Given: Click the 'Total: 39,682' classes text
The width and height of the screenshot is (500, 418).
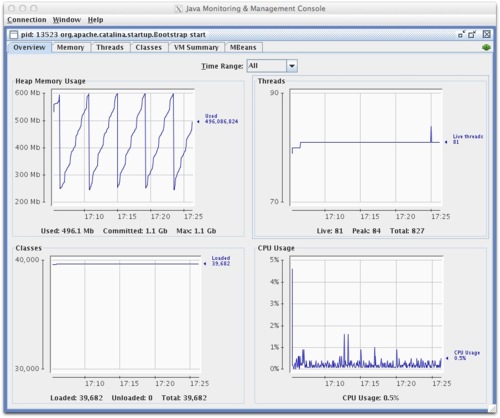Looking at the screenshot, I should click(184, 398).
